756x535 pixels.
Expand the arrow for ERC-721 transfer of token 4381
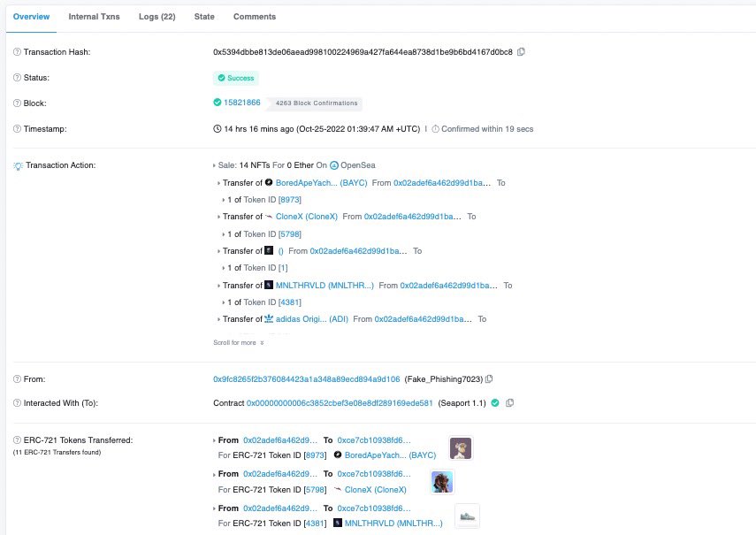click(x=214, y=508)
